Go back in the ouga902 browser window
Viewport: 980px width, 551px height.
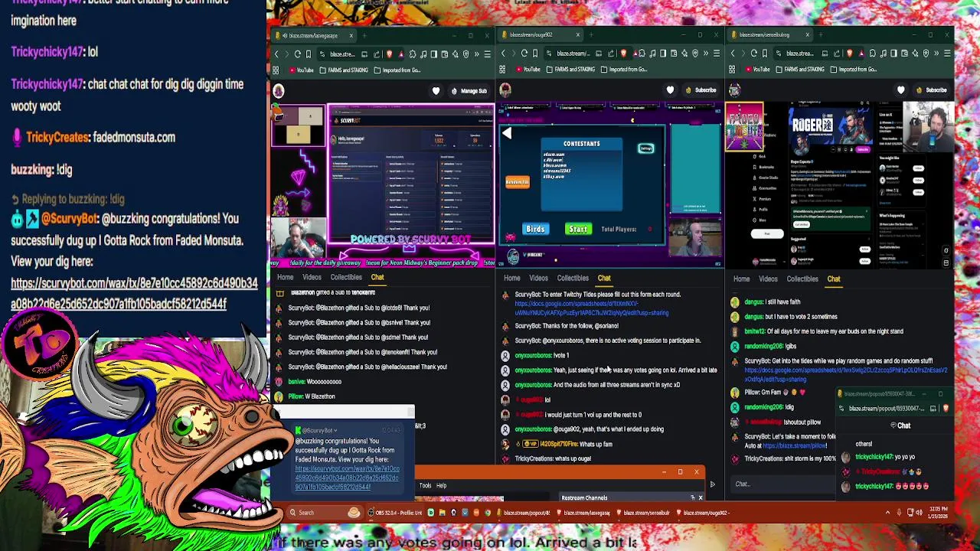click(x=503, y=54)
